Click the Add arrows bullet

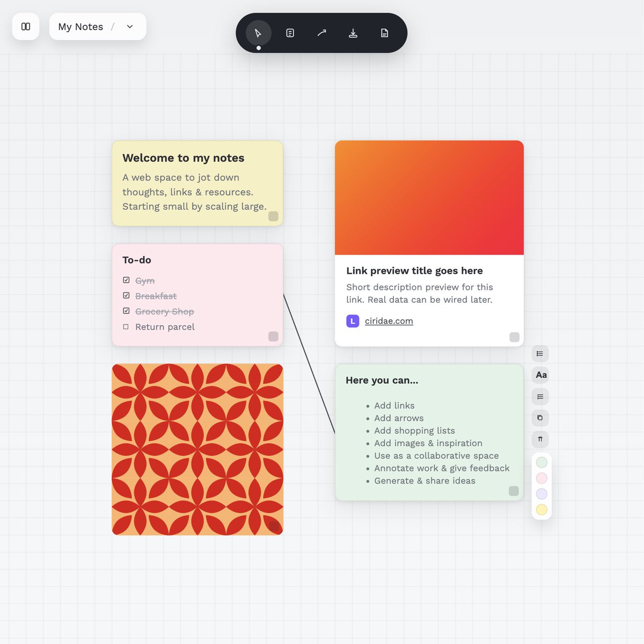(399, 418)
